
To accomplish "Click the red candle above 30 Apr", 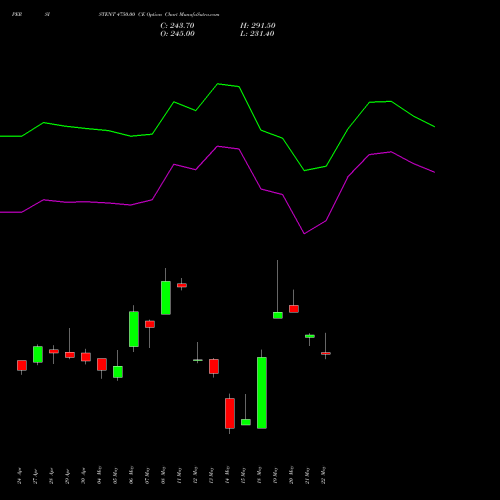I will (86, 357).
